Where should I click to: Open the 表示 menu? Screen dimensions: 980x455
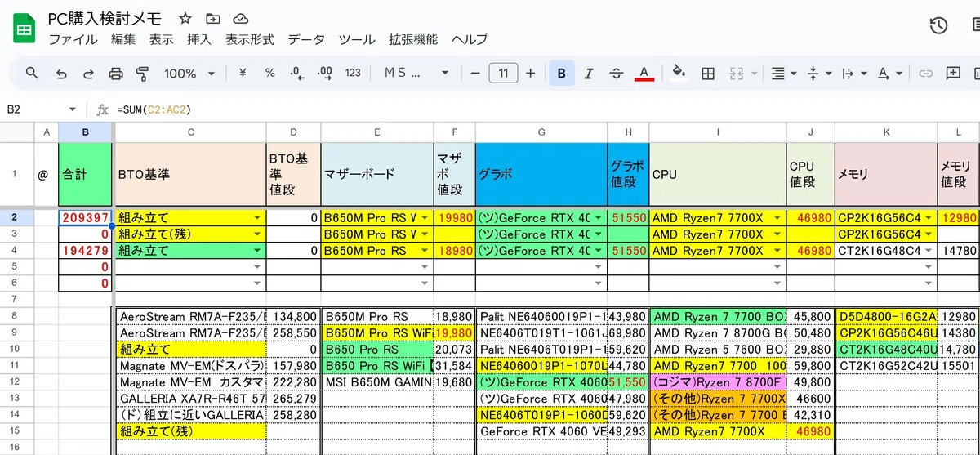click(x=161, y=39)
